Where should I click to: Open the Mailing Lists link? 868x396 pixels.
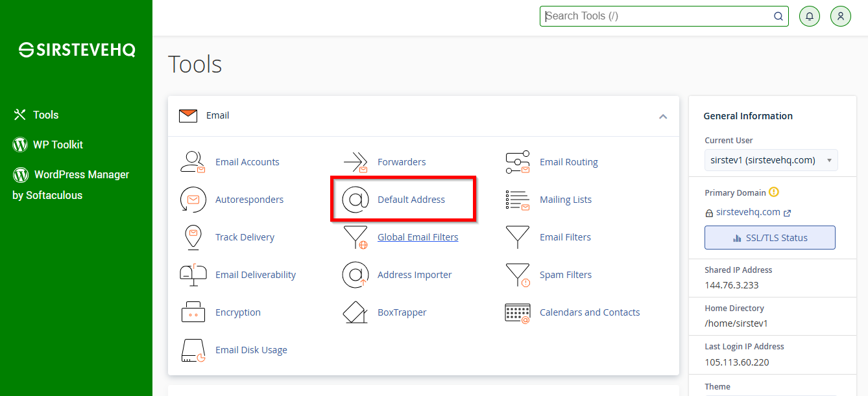click(x=566, y=200)
